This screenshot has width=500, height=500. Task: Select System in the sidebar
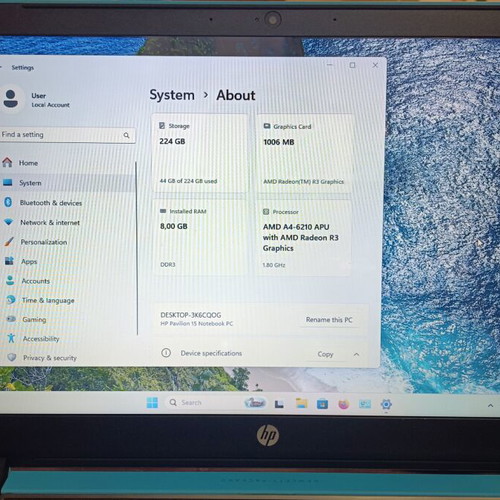[x=67, y=183]
